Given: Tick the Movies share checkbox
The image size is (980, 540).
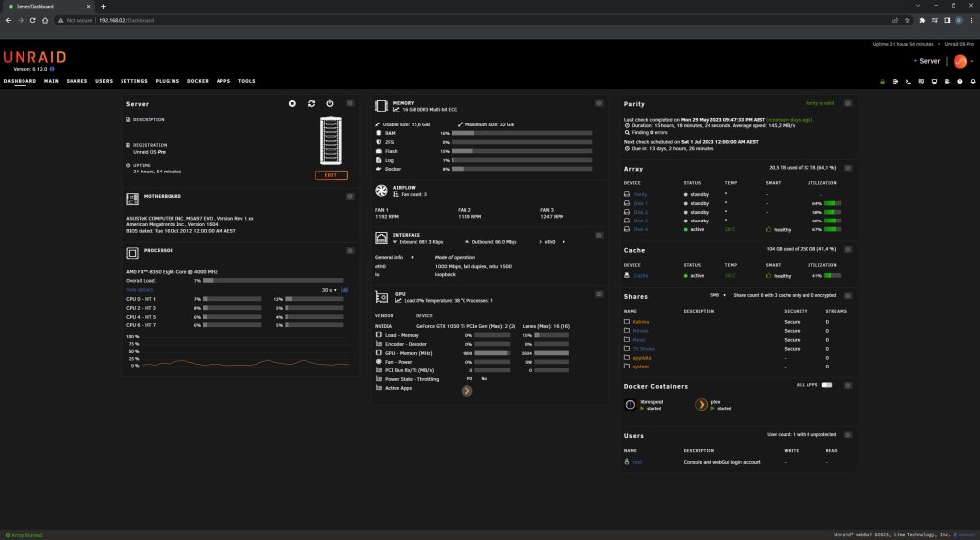Looking at the screenshot, I should click(x=627, y=330).
